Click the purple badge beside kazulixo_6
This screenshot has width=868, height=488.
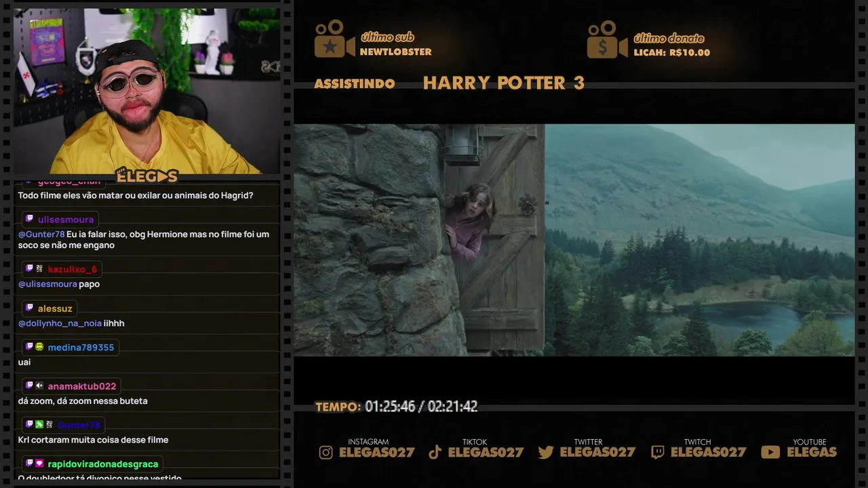pos(29,269)
